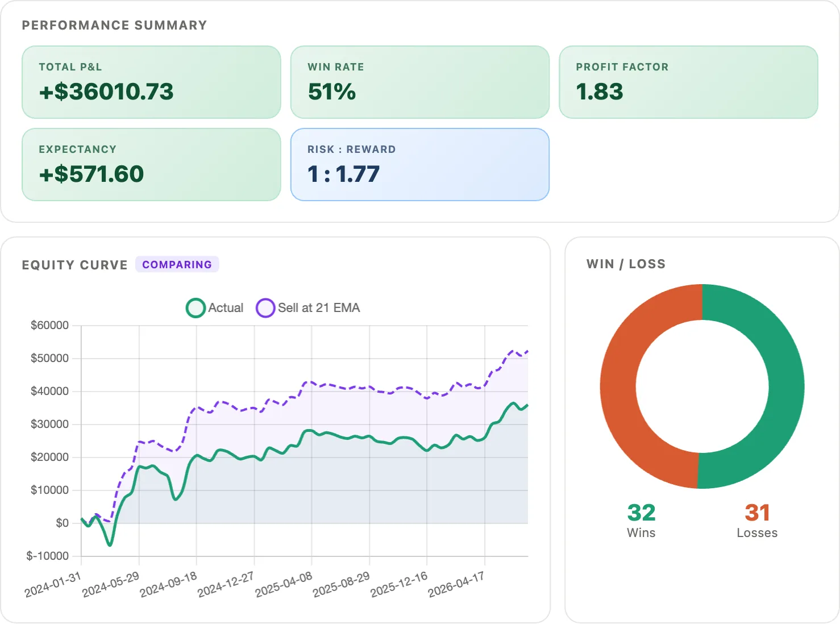This screenshot has height=624, width=840.
Task: Click the COMPARING badge
Action: 177,265
